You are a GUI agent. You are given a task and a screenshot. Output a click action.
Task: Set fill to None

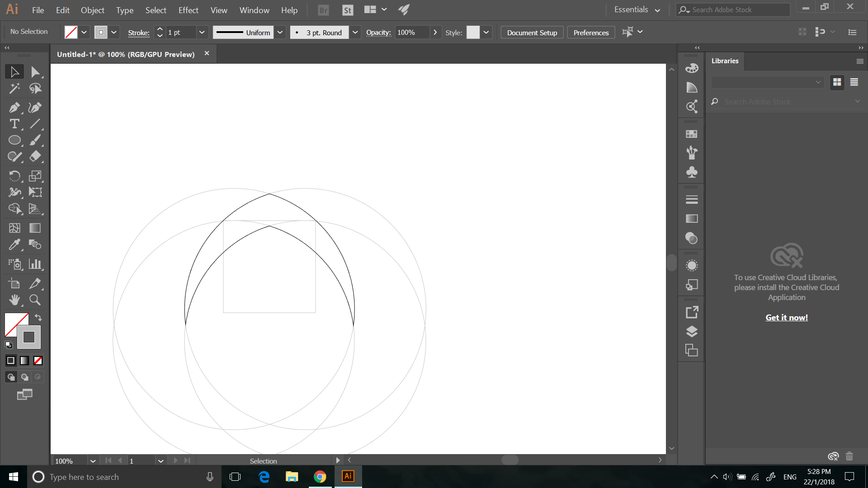(38, 361)
